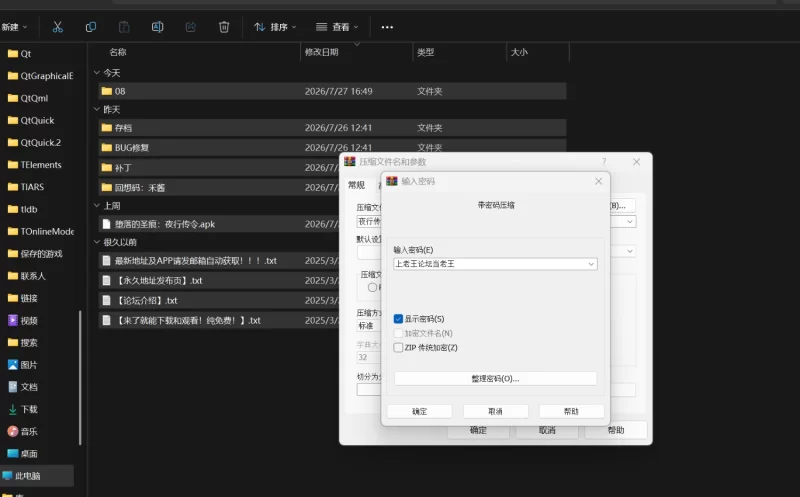The image size is (800, 497).
Task: Select the 回想码：禾酱 folder icon
Action: [x=107, y=187]
